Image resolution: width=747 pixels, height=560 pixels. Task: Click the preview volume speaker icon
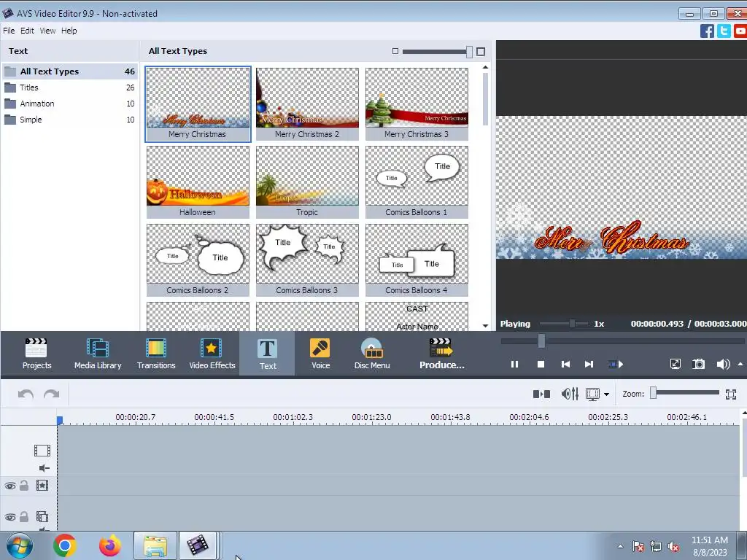[x=723, y=365]
